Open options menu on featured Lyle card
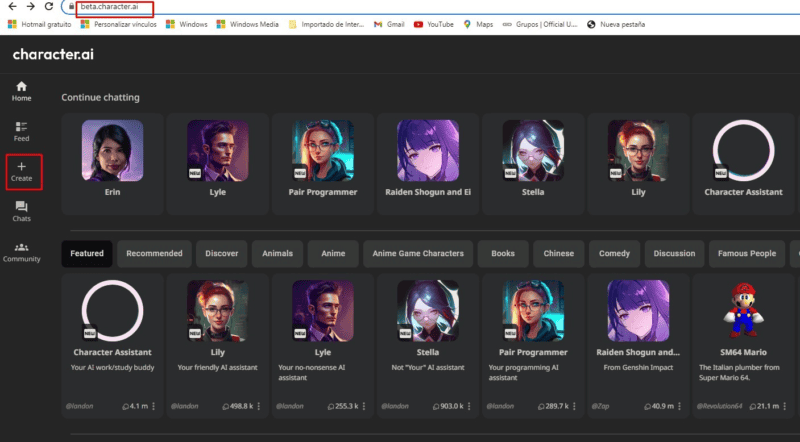Viewport: 800px width, 442px height. [x=364, y=406]
